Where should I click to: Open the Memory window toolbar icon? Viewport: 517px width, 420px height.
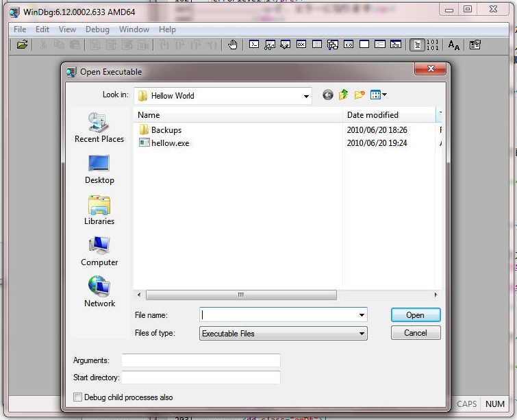pyautogui.click(x=317, y=45)
